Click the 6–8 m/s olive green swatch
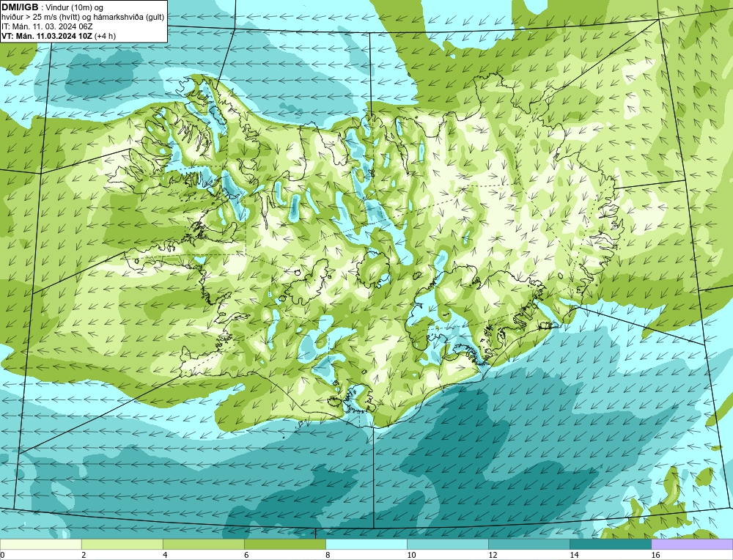 pyautogui.click(x=284, y=544)
